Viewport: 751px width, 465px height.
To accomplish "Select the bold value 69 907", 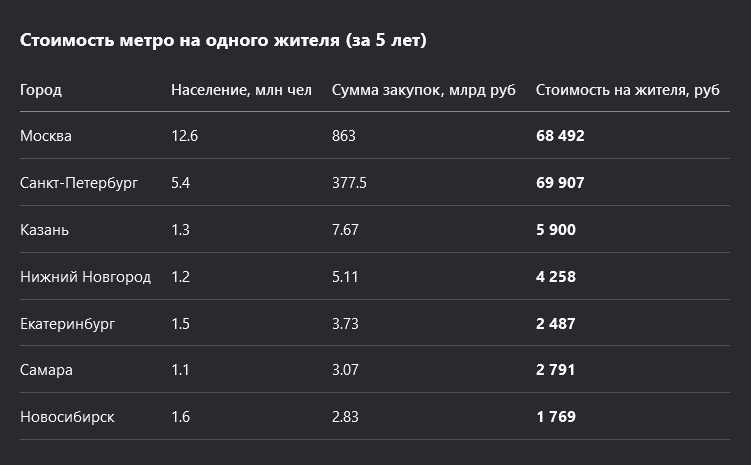I will pos(560,183).
